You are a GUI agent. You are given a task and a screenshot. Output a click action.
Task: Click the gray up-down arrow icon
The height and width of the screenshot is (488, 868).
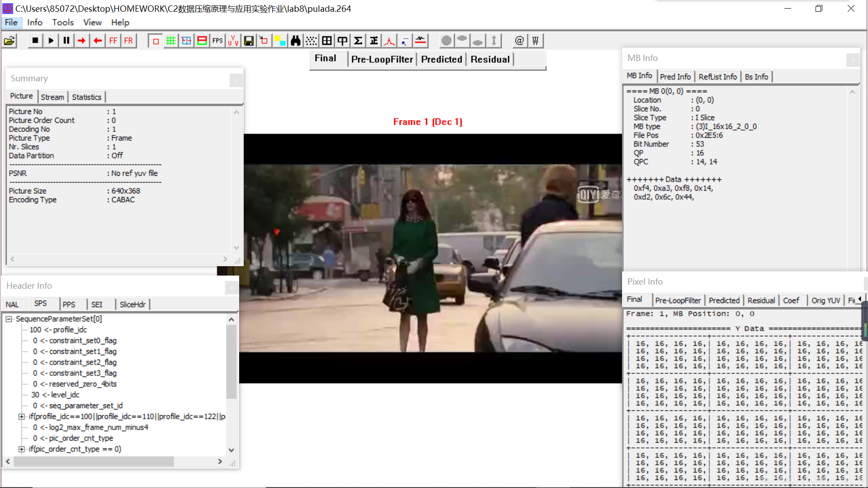click(494, 41)
